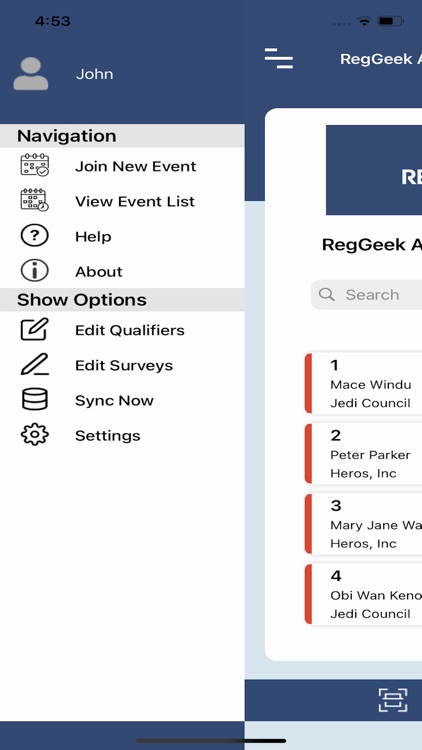Open lead 1 Mace Windu card
Image resolution: width=422 pixels, height=750 pixels.
[364, 383]
